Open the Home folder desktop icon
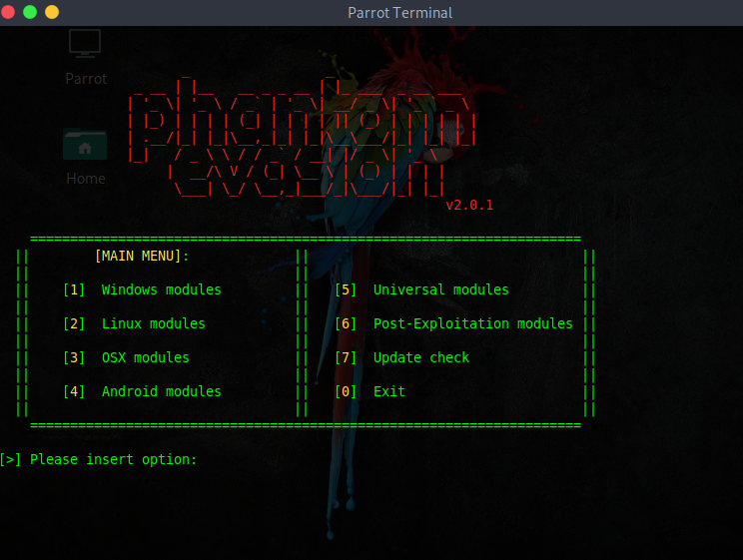Image resolution: width=743 pixels, height=560 pixels. coord(85,145)
